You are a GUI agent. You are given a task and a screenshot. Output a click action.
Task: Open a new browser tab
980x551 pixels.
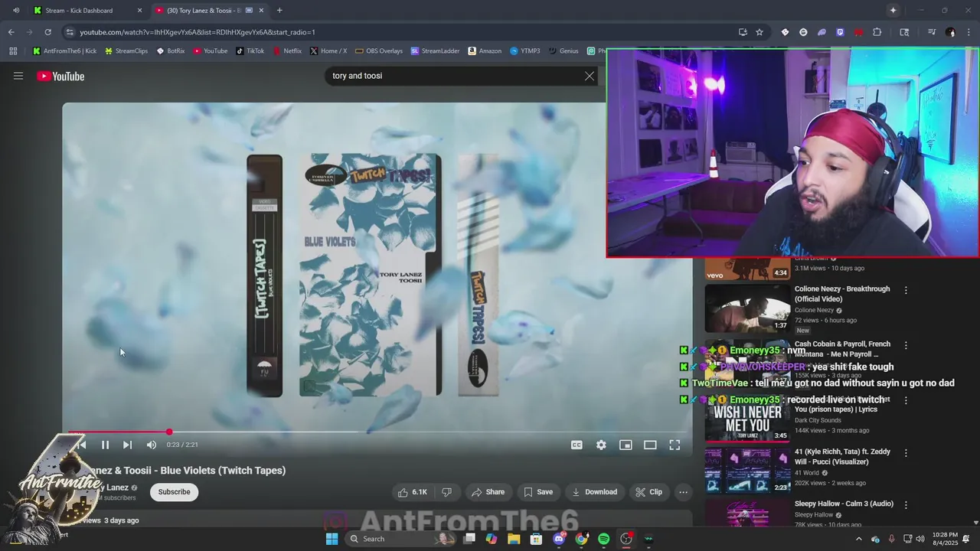279,10
